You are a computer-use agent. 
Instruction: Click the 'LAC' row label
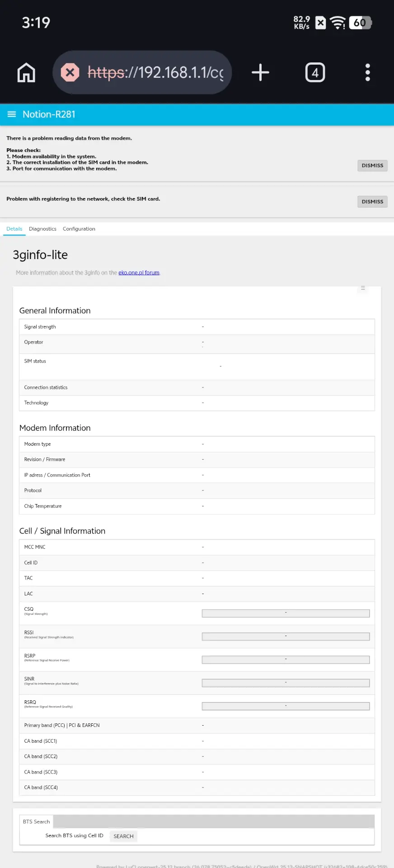[28, 594]
